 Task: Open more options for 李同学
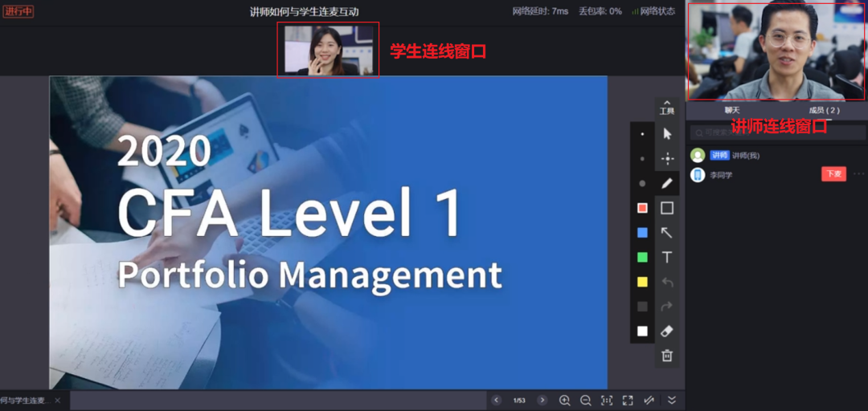click(x=858, y=174)
